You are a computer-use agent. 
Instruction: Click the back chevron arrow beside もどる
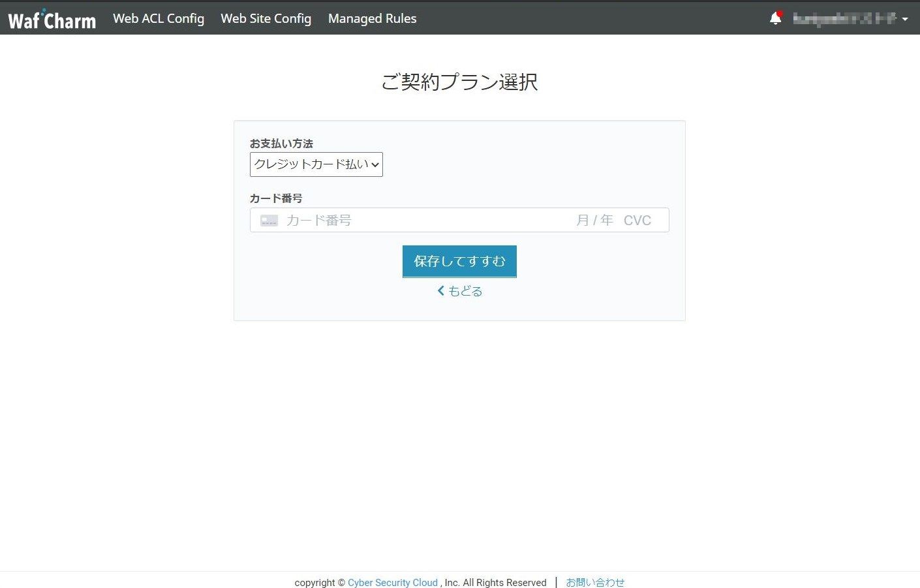[x=440, y=291]
